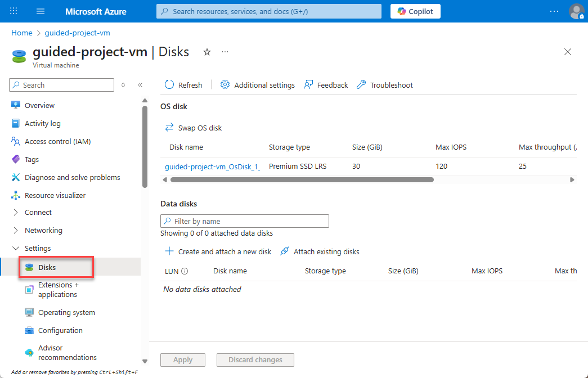This screenshot has width=588, height=378.
Task: Open the ellipsis menu beside the page title
Action: (225, 52)
